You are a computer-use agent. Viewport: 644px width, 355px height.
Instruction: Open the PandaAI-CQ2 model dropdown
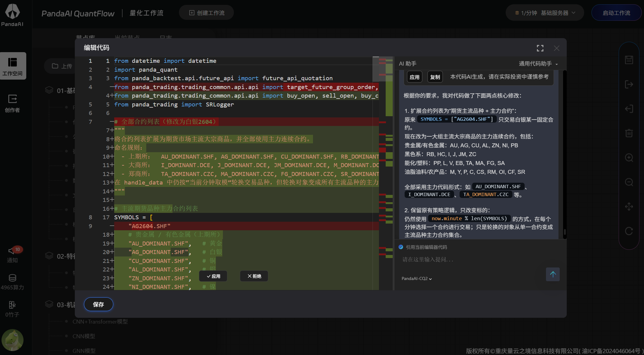417,278
